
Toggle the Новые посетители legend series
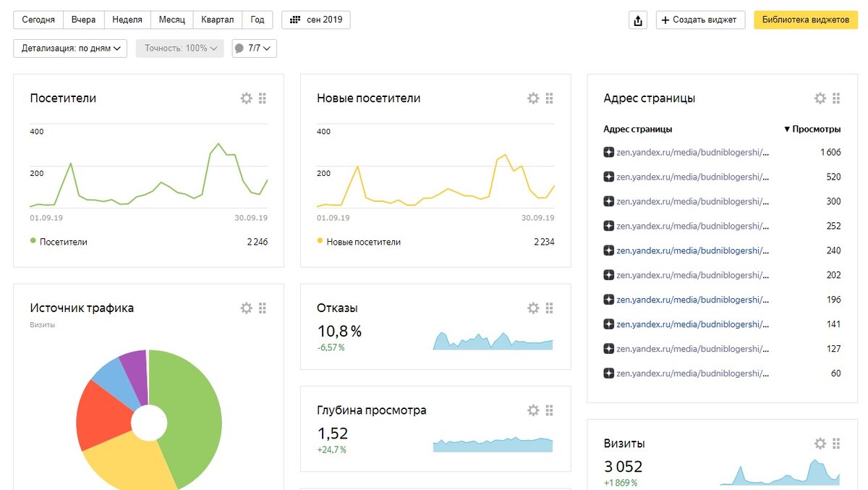pos(359,242)
